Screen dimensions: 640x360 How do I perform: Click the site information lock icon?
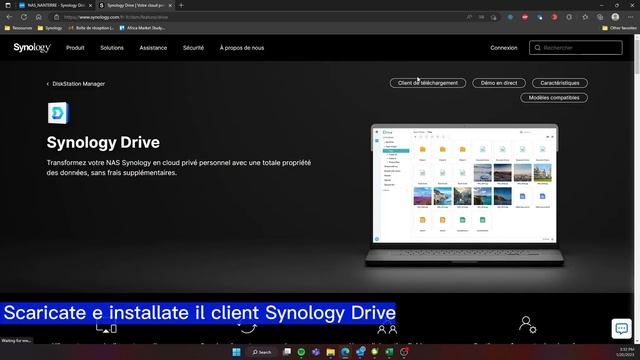[56, 17]
